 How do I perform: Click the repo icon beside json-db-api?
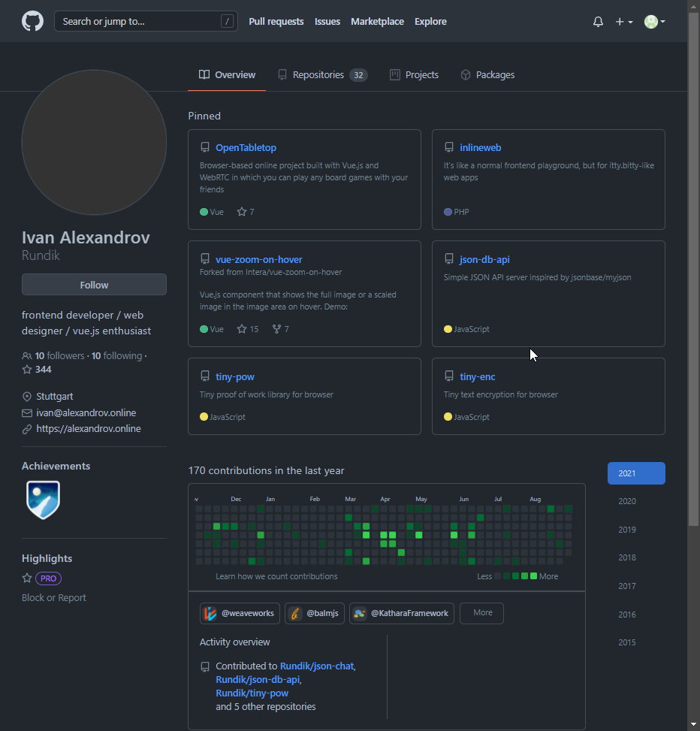point(449,259)
